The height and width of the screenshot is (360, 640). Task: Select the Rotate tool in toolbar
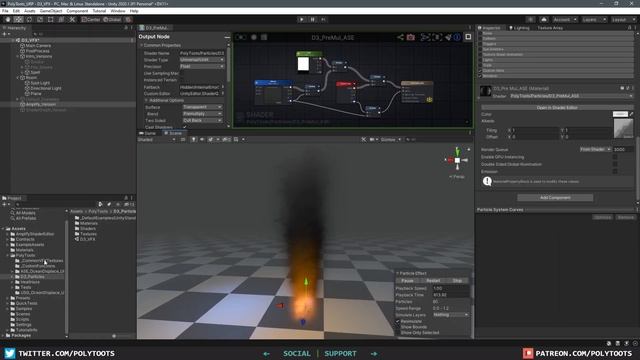(x=29, y=19)
